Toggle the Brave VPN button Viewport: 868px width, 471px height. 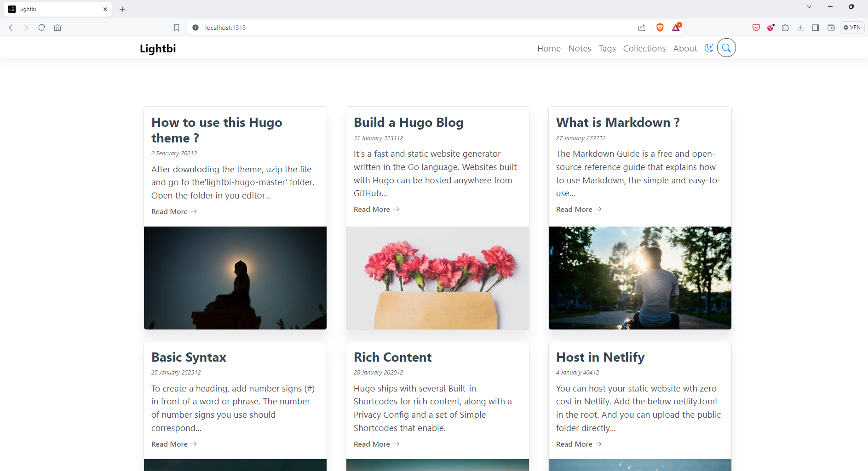click(852, 28)
